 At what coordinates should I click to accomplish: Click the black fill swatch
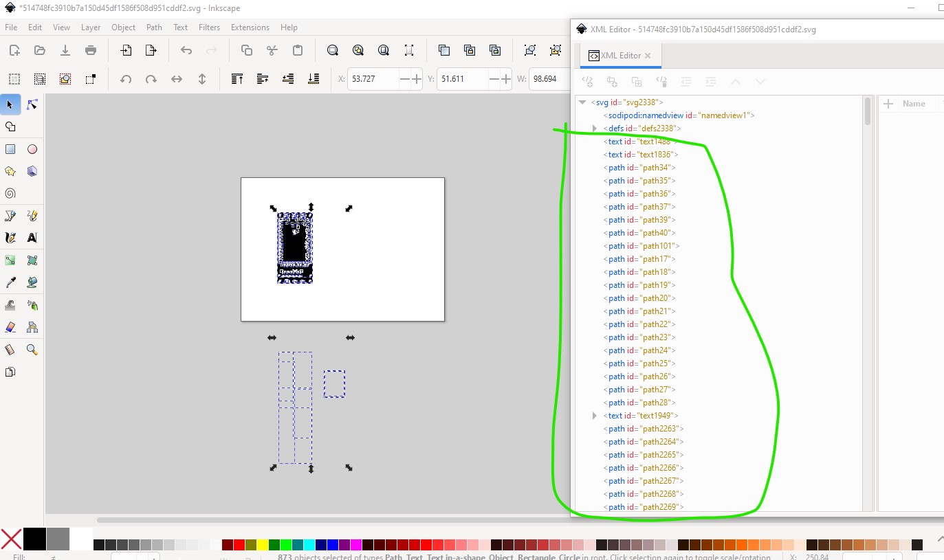click(35, 539)
